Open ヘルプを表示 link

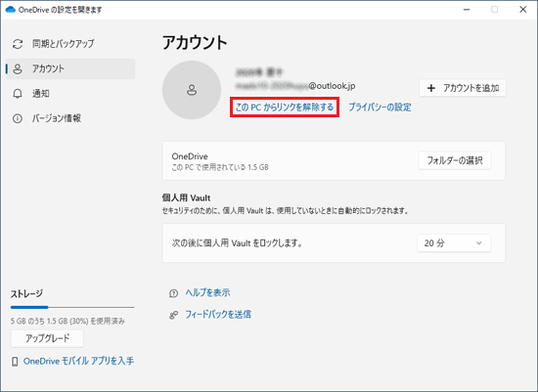coord(207,293)
